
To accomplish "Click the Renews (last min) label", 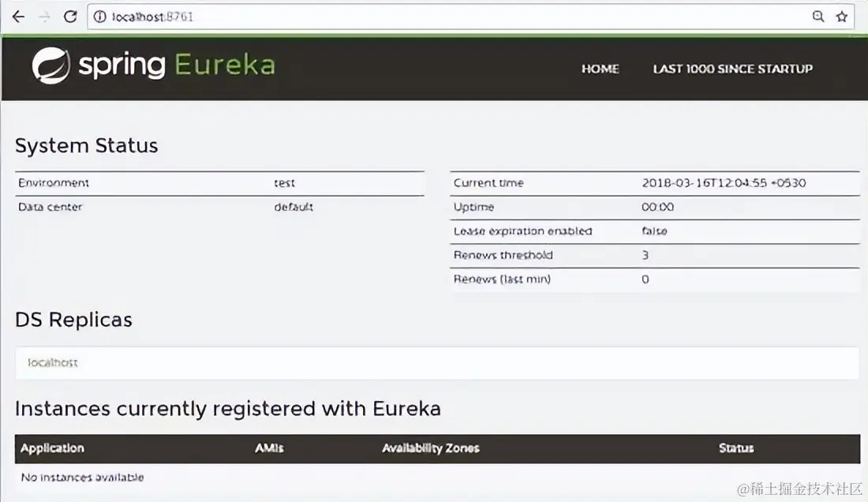I will click(502, 279).
